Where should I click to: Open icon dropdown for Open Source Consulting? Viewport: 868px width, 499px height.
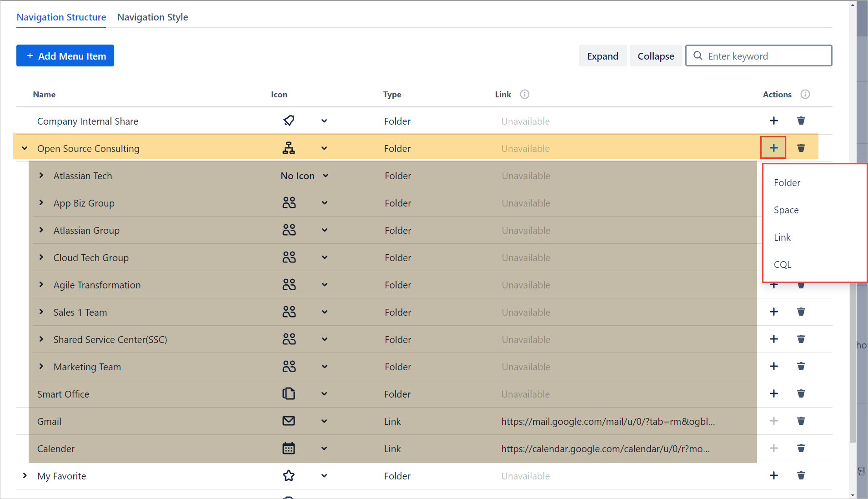point(324,148)
